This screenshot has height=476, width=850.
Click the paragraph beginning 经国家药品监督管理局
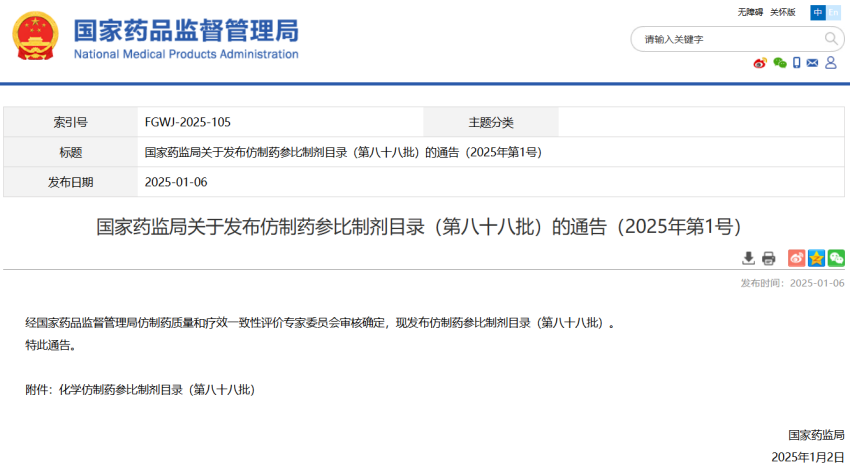pyautogui.click(x=320, y=323)
